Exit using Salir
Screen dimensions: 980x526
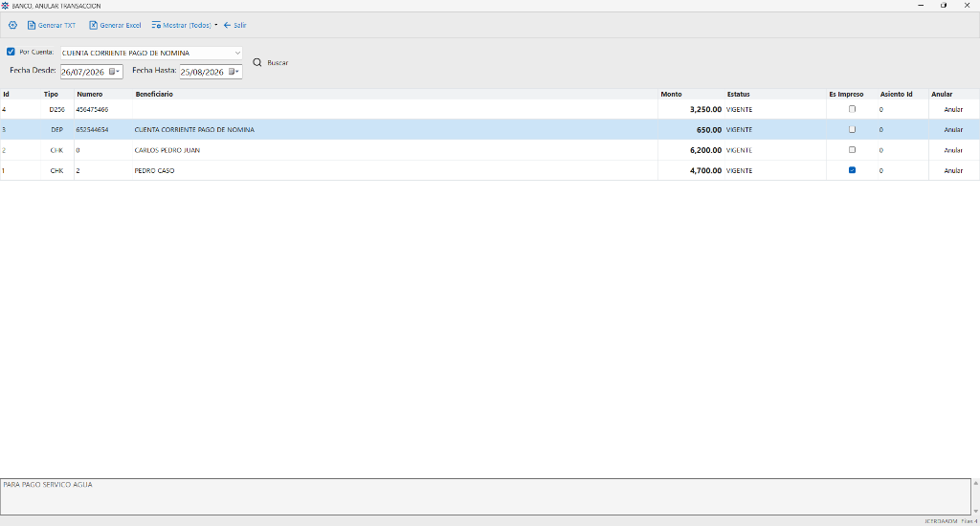235,26
